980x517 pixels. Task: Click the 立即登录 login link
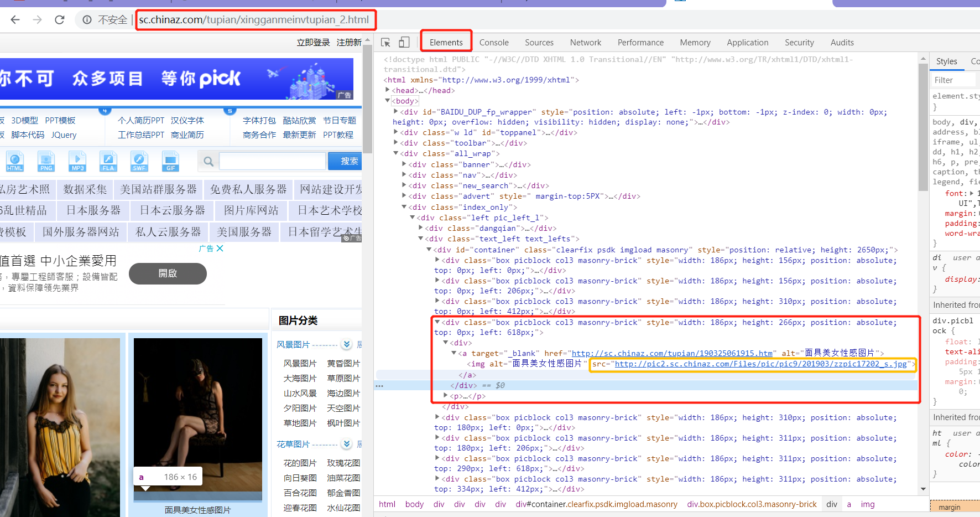coord(314,43)
